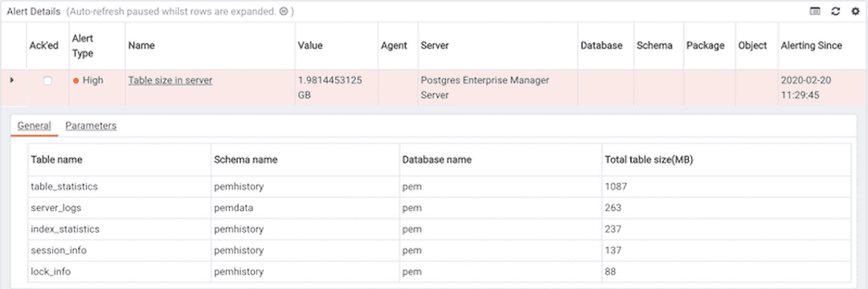This screenshot has width=868, height=289.
Task: Sort by the Alert Type column header
Action: pyautogui.click(x=83, y=46)
